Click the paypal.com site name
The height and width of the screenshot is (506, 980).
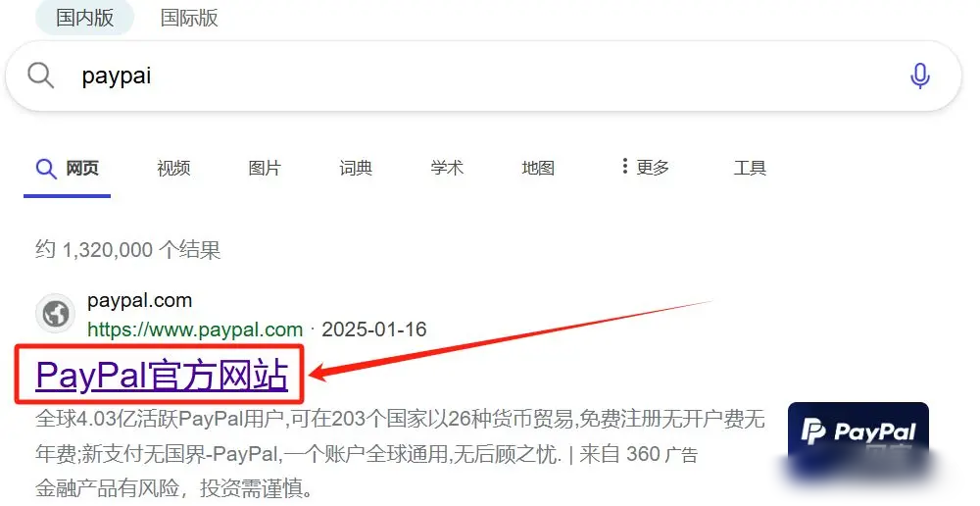click(139, 301)
